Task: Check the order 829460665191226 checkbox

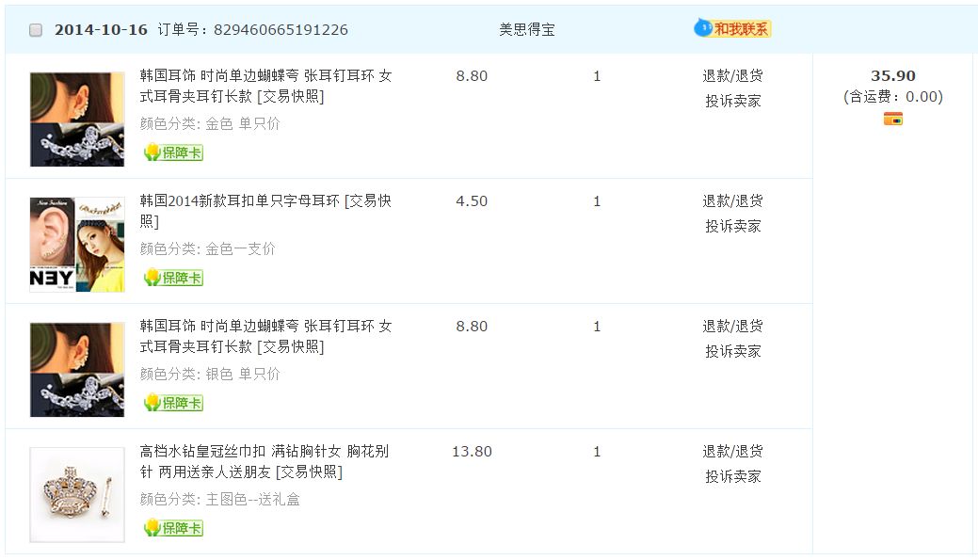Action: click(x=36, y=30)
